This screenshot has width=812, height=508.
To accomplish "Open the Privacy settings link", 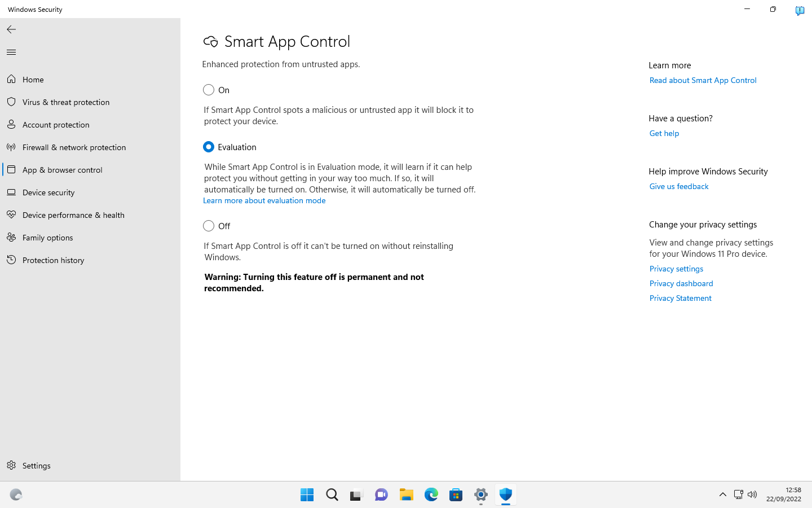I will (x=676, y=269).
